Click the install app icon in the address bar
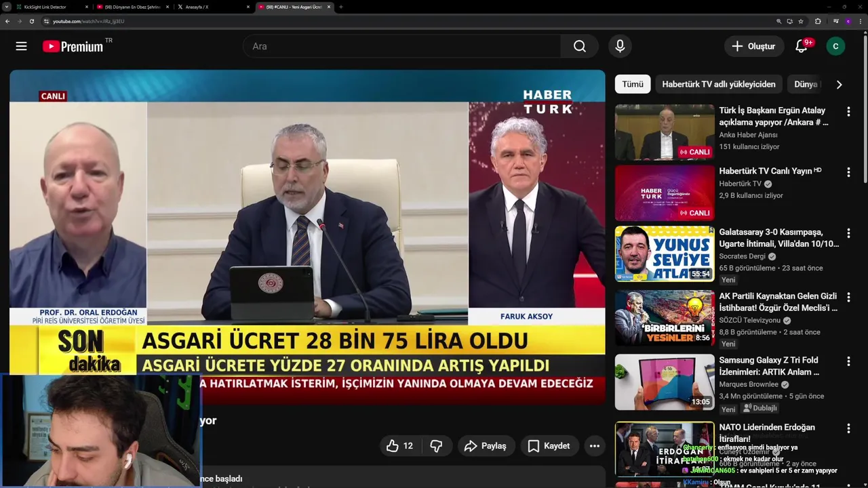The width and height of the screenshot is (868, 488). pyautogui.click(x=789, y=21)
